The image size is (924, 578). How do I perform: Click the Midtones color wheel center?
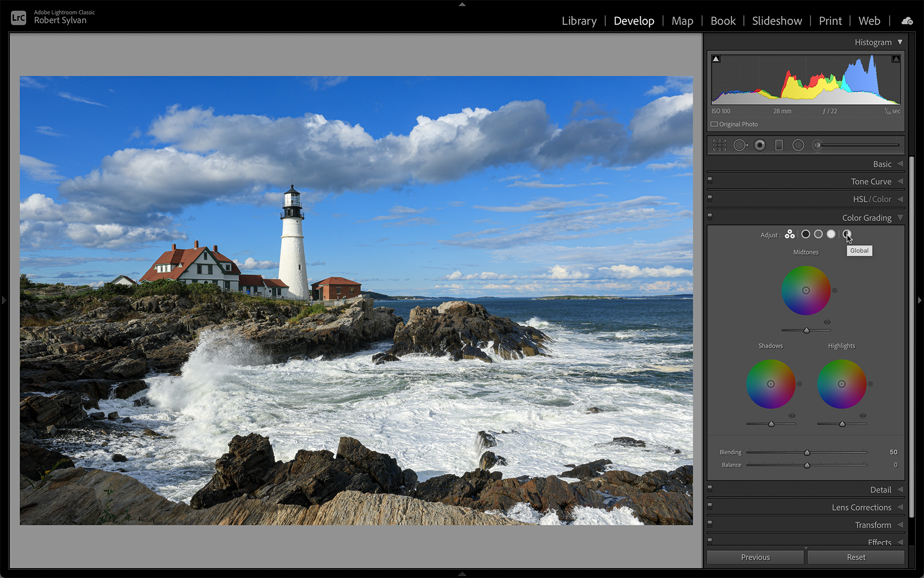[x=806, y=290]
